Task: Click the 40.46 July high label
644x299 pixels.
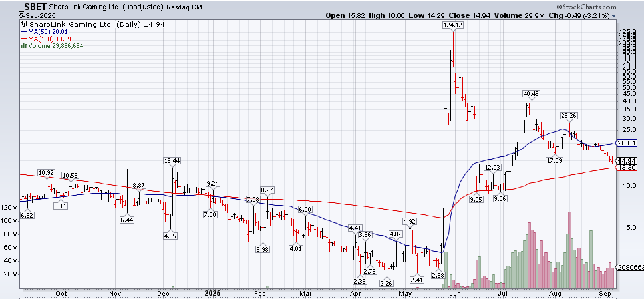Action: click(x=531, y=94)
